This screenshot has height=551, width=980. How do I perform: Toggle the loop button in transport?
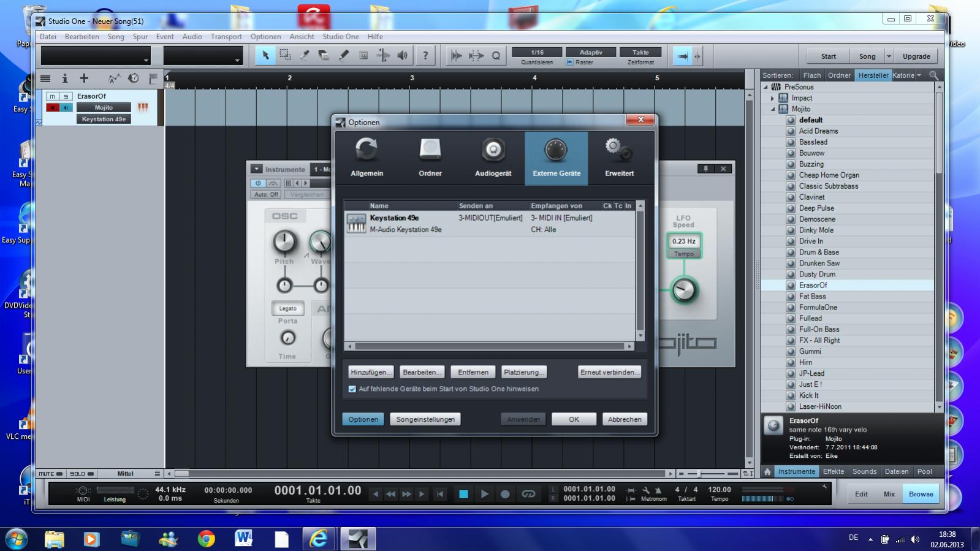[528, 494]
